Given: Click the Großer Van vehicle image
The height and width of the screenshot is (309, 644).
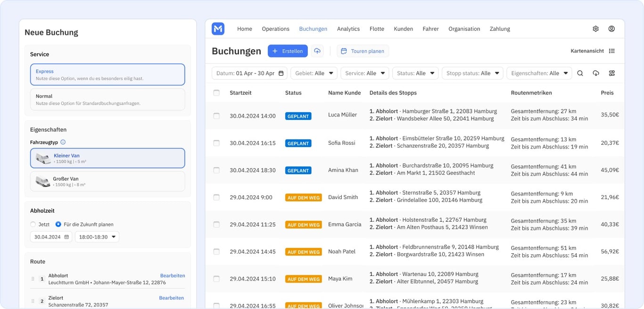Looking at the screenshot, I should tap(43, 182).
